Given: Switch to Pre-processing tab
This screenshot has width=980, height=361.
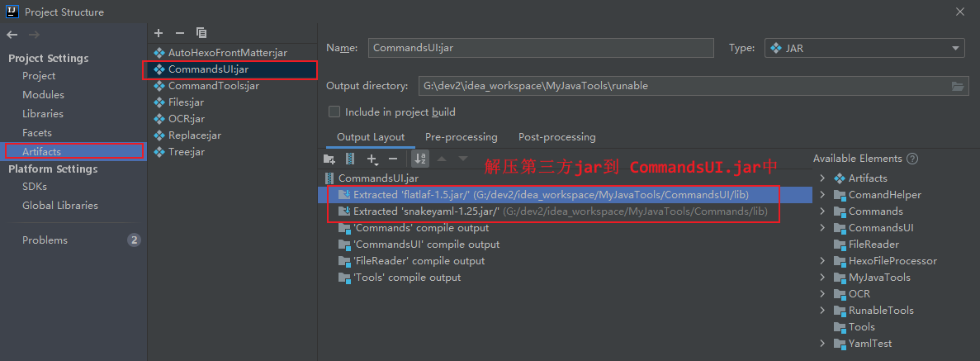Looking at the screenshot, I should click(x=462, y=137).
